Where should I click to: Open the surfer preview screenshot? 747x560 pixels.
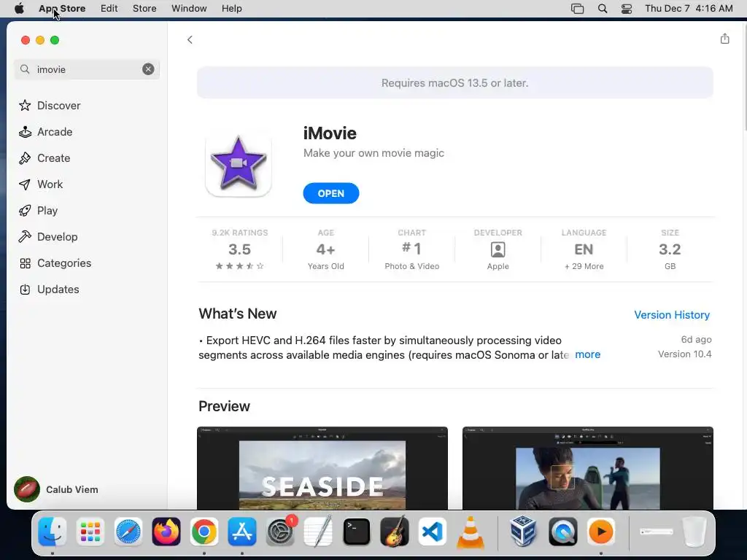tap(587, 468)
